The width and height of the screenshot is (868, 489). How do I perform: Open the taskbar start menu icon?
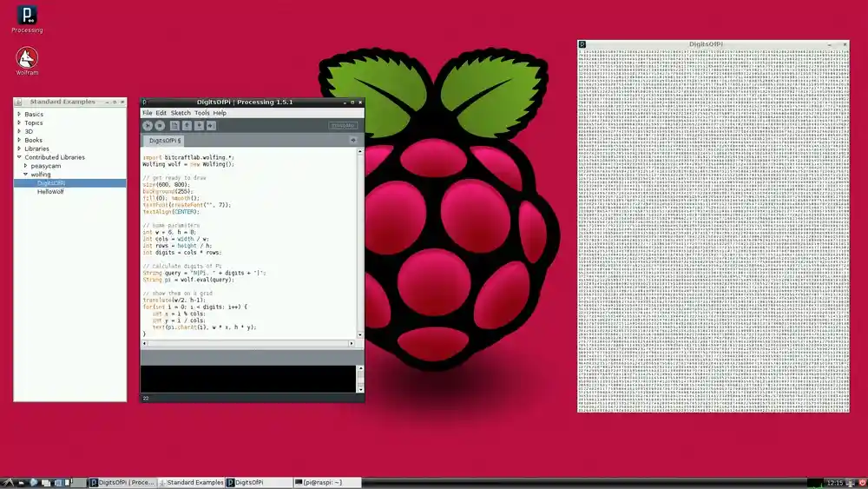(7, 482)
